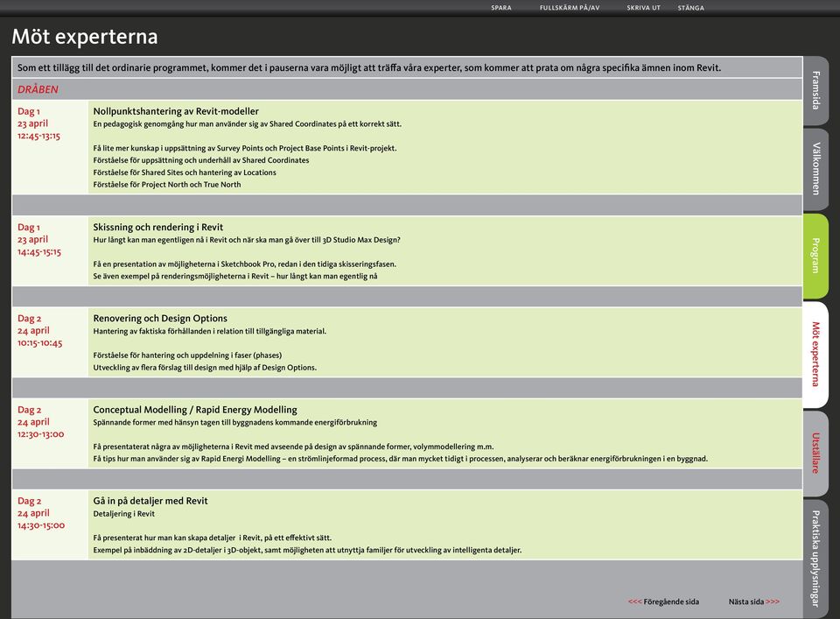Click line 'Utveckling av flera förslag till design'
Screen dimensions: 840x619
[205, 368]
